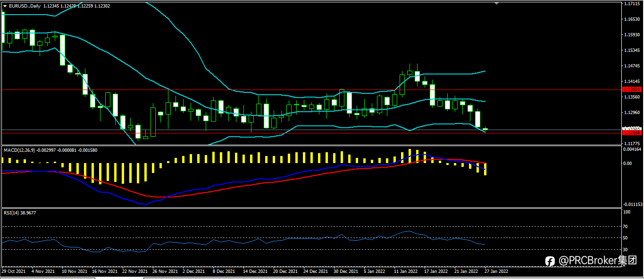This screenshot has height=279, width=644.
Task: Click the 17 Jan 2022 date label
Action: pos(436,271)
